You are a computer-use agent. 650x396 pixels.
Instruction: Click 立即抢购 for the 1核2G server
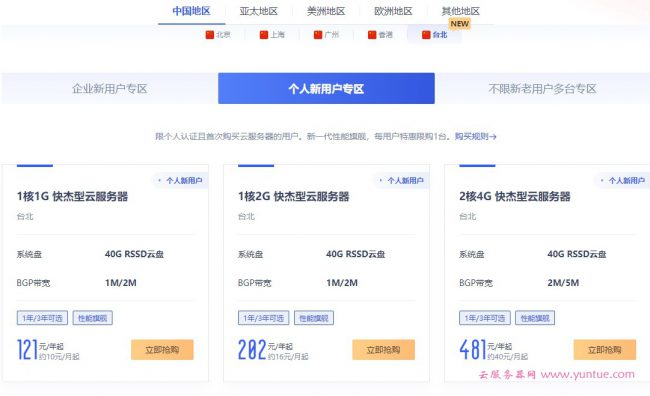(x=383, y=350)
